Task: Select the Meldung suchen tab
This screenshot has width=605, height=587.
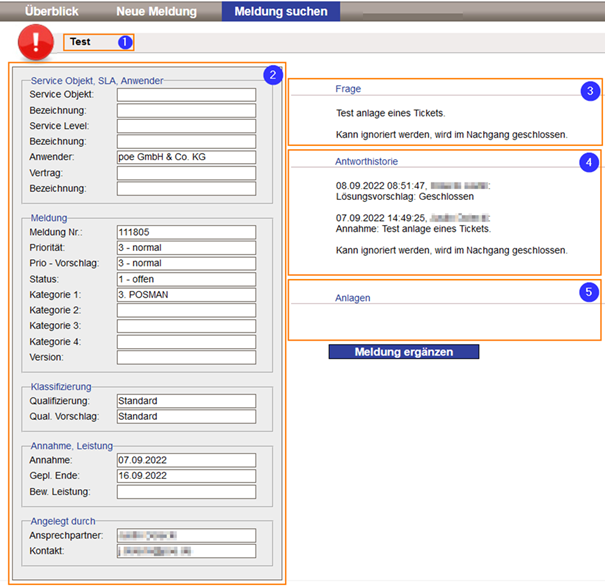Action: coord(280,12)
